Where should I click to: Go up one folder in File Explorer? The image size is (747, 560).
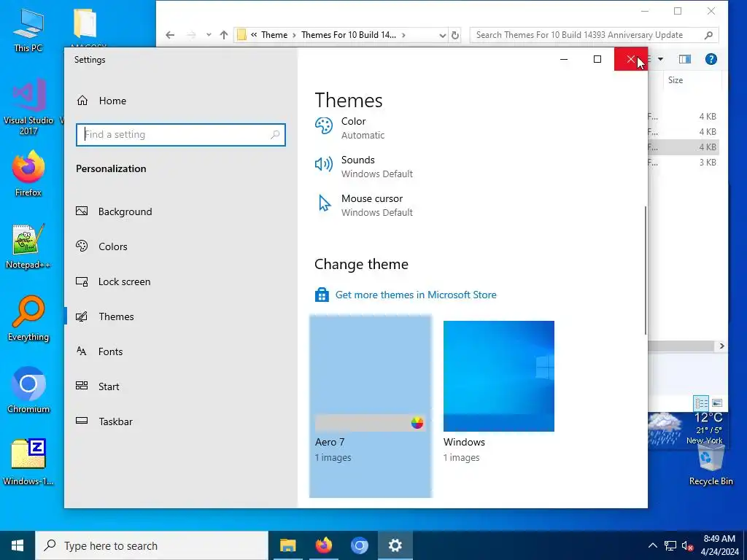click(x=224, y=35)
